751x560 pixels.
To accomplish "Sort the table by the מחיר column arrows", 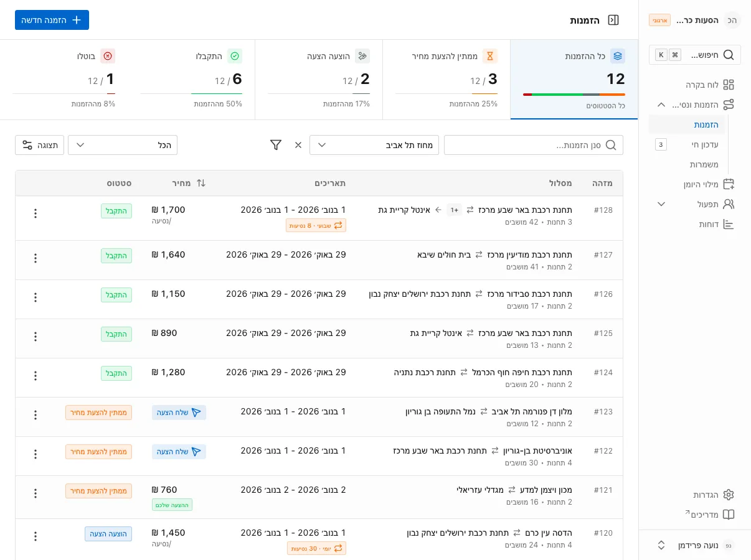I will click(x=201, y=183).
